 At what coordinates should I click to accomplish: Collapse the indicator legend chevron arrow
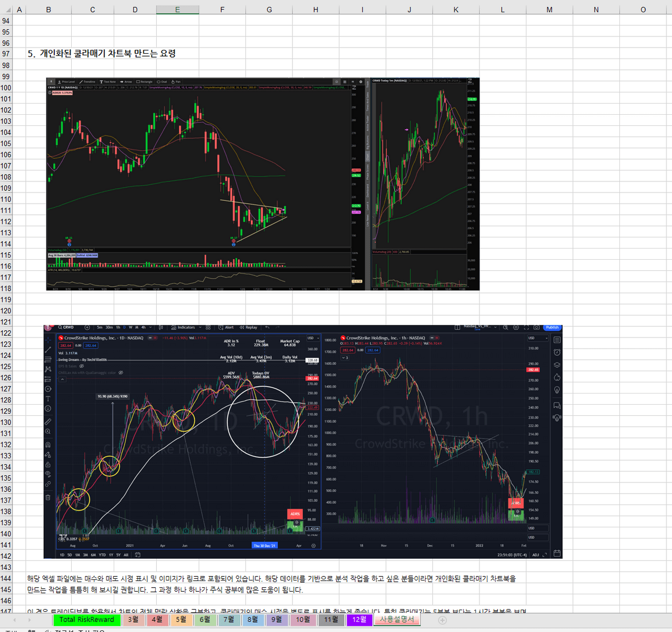pos(62,379)
